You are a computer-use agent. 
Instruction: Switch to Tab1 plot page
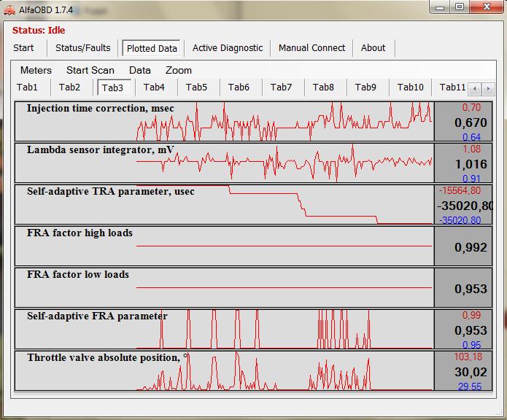coord(28,87)
